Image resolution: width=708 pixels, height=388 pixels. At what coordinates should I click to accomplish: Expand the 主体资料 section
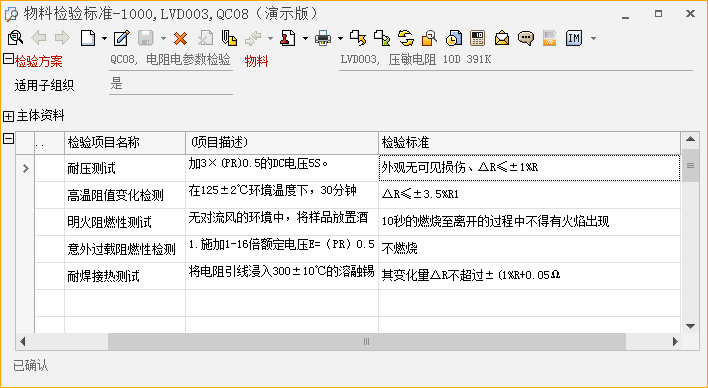(x=8, y=116)
